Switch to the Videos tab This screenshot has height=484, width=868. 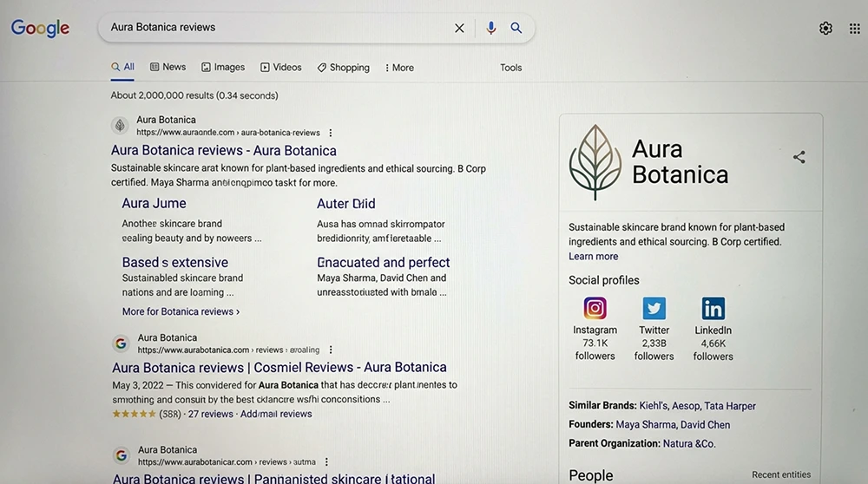[280, 67]
